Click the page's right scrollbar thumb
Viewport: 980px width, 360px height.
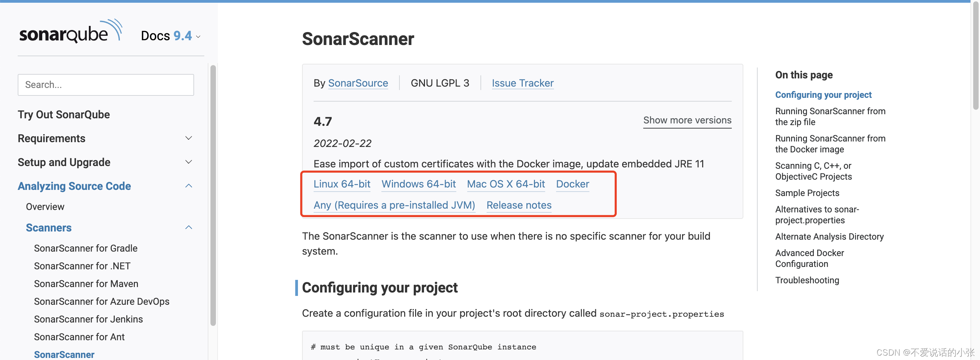tap(976, 56)
